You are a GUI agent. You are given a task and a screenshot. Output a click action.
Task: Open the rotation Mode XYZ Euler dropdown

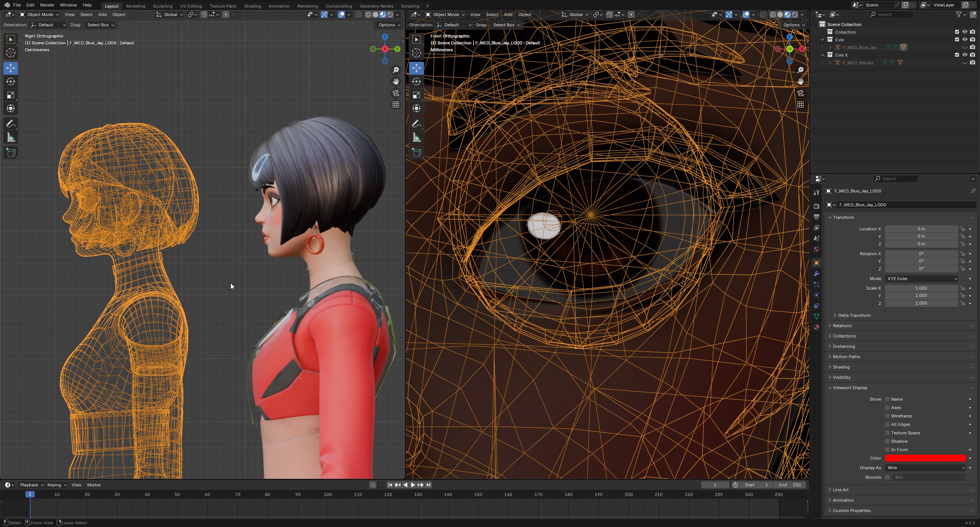pyautogui.click(x=921, y=279)
